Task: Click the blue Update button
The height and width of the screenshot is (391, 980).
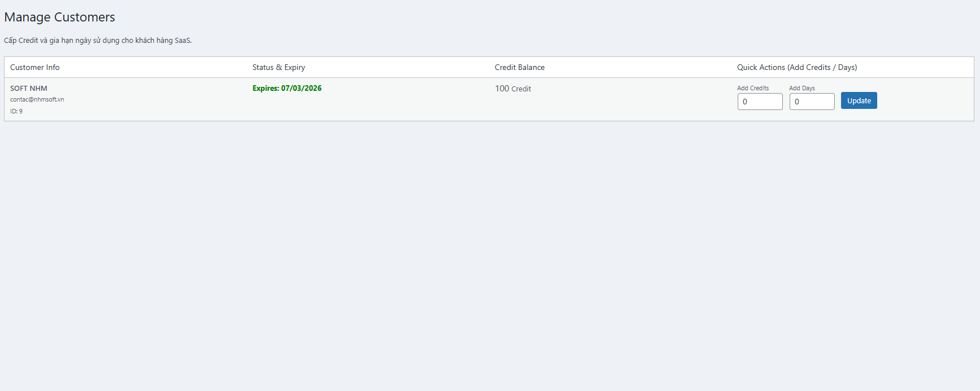Action: tap(859, 100)
